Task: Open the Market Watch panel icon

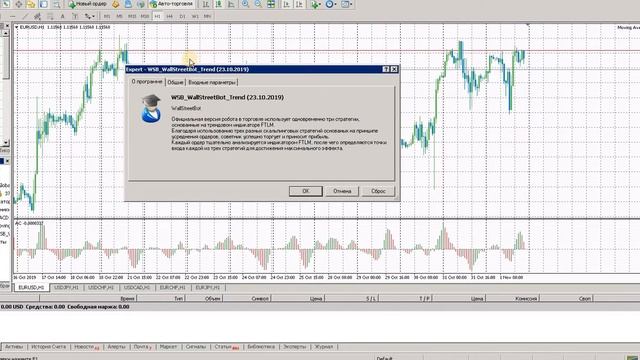Action: pyautogui.click(x=6, y=4)
